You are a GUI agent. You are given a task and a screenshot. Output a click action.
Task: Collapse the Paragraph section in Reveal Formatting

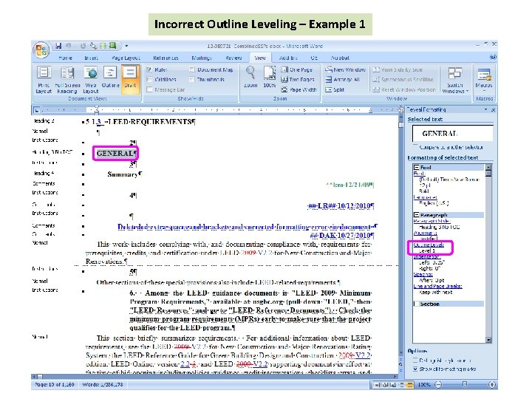click(x=416, y=215)
